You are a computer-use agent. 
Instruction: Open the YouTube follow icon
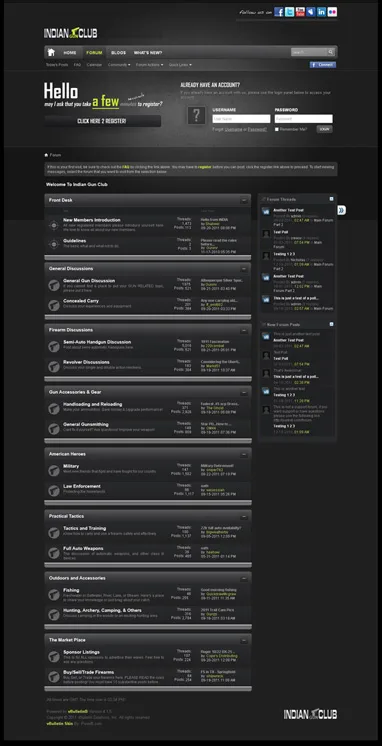[300, 12]
